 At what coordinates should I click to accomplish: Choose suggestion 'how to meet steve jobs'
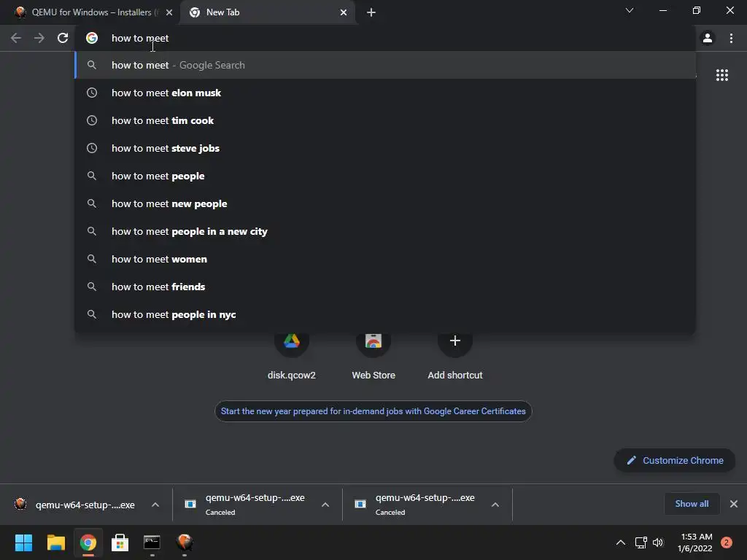(385, 148)
